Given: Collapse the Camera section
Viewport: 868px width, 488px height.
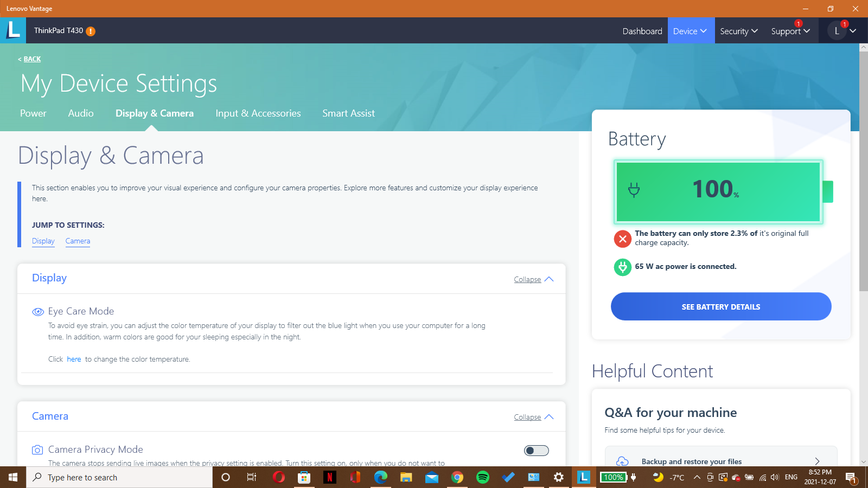Looking at the screenshot, I should pos(533,417).
